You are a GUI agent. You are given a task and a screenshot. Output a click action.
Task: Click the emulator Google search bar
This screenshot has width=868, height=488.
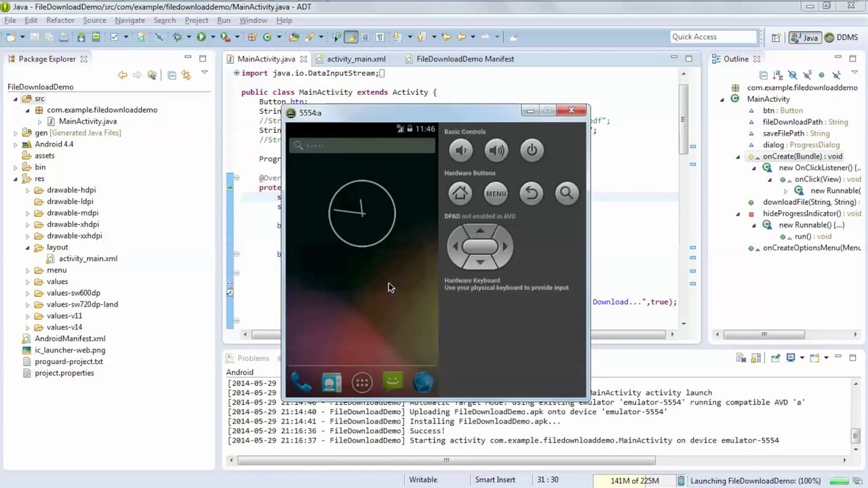click(362, 145)
